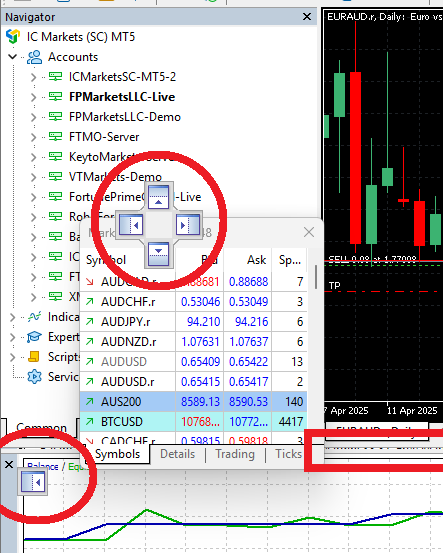Close the floating Market Watch window
Screen dimensions: 443x553
(x=309, y=232)
